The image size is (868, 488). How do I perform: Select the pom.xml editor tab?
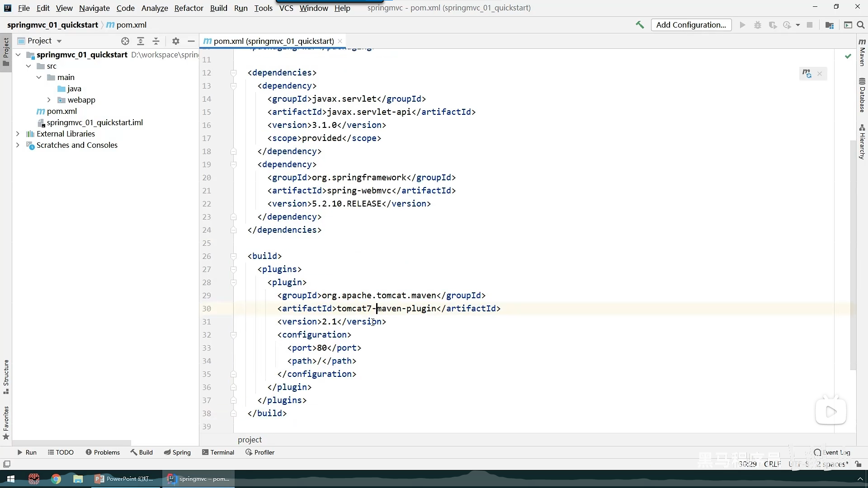tap(273, 41)
